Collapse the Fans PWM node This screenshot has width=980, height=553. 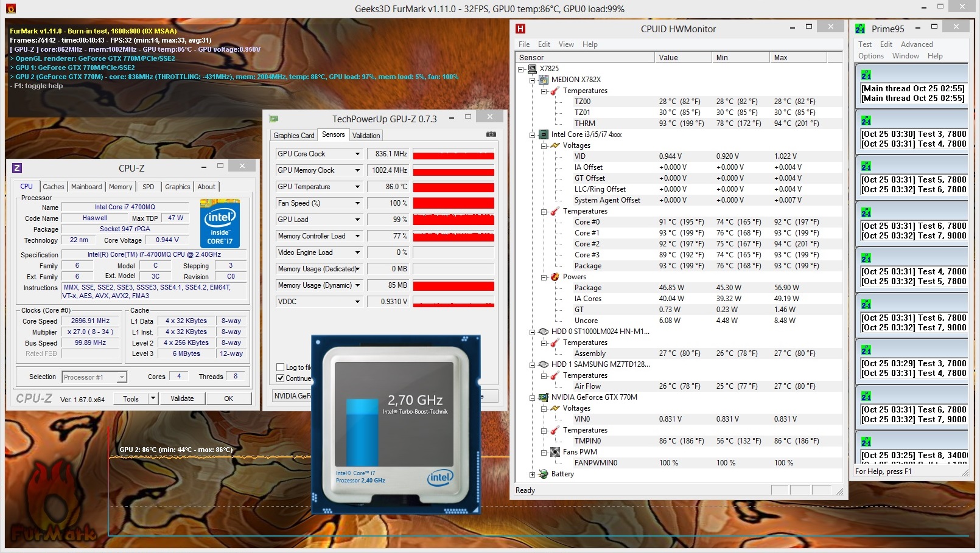pos(544,453)
